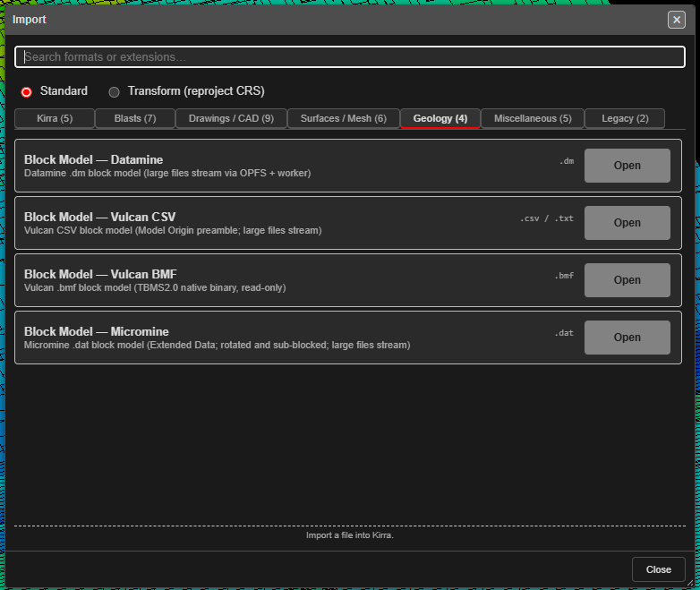Image resolution: width=700 pixels, height=590 pixels.
Task: Click the Datamine .dm block model description
Action: tap(167, 174)
